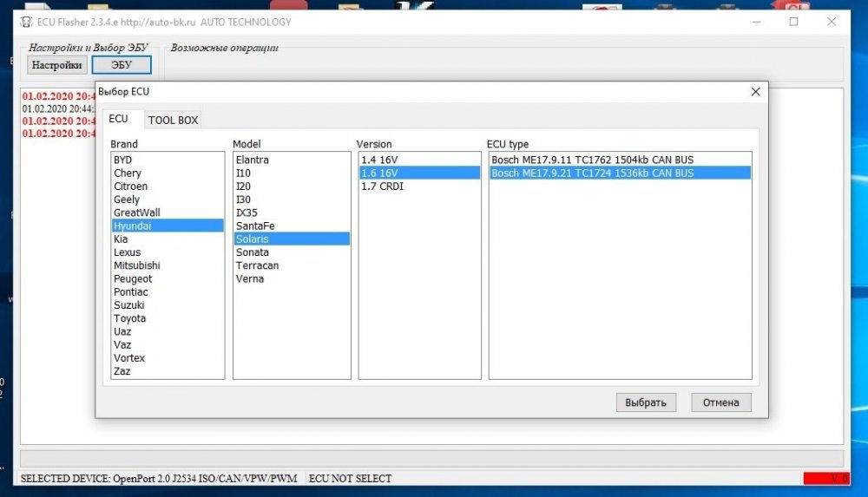Pick version 1.7 CRDI
The width and height of the screenshot is (868, 497).
pyautogui.click(x=419, y=186)
